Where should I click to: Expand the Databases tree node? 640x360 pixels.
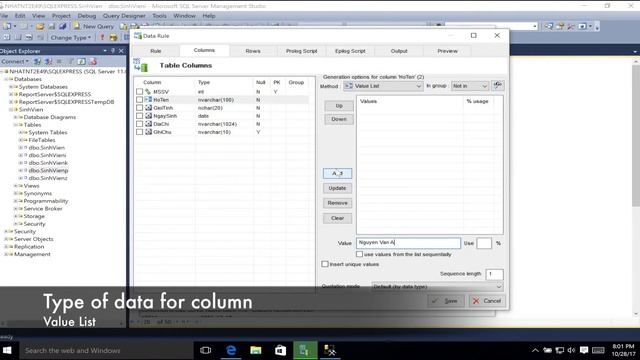pyautogui.click(x=6, y=79)
